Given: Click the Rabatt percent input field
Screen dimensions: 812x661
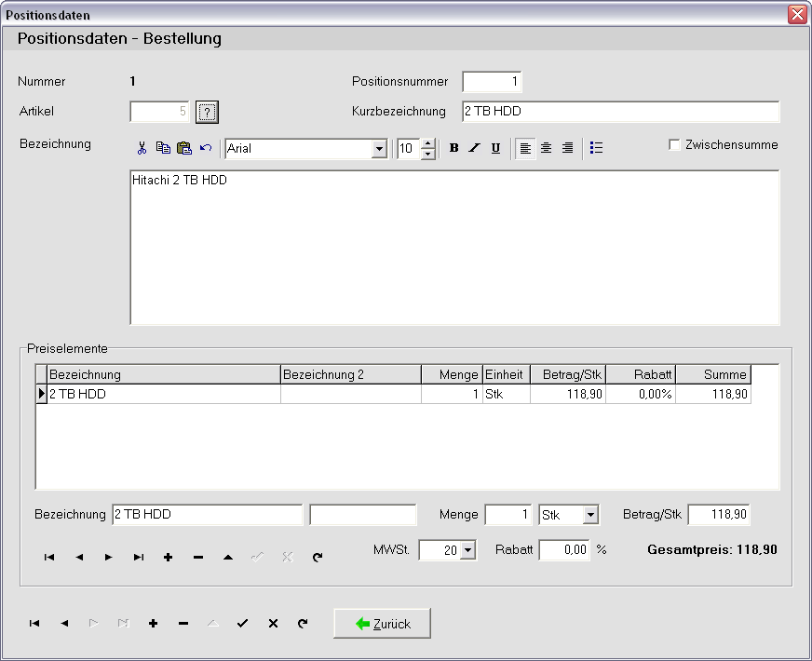Looking at the screenshot, I should pos(564,550).
